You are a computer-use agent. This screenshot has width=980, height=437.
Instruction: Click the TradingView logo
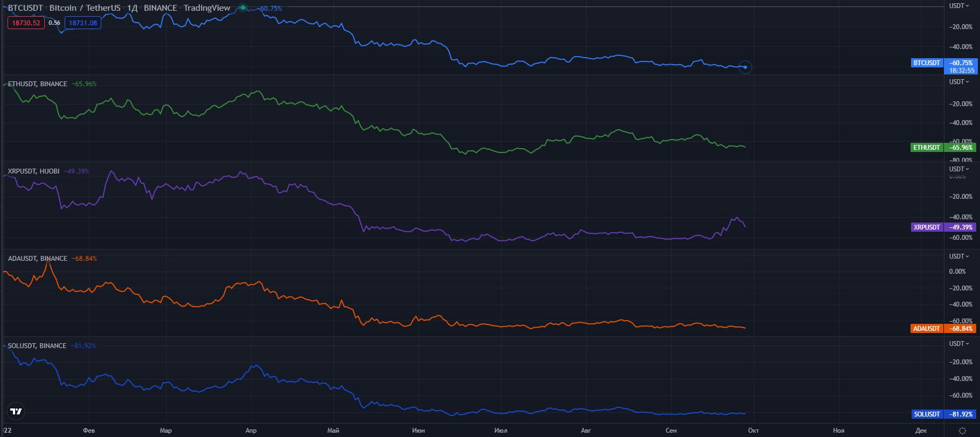(x=17, y=412)
